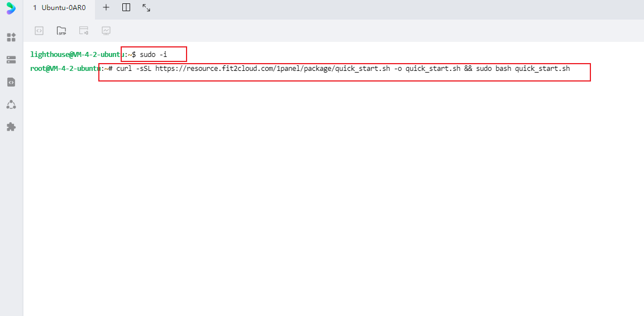Open the apps grid icon in sidebar

click(x=11, y=37)
